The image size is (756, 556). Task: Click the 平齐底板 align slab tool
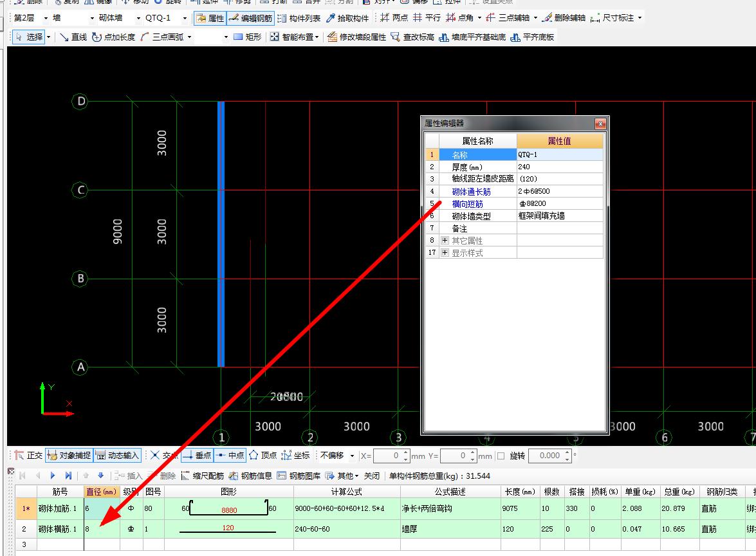[532, 37]
